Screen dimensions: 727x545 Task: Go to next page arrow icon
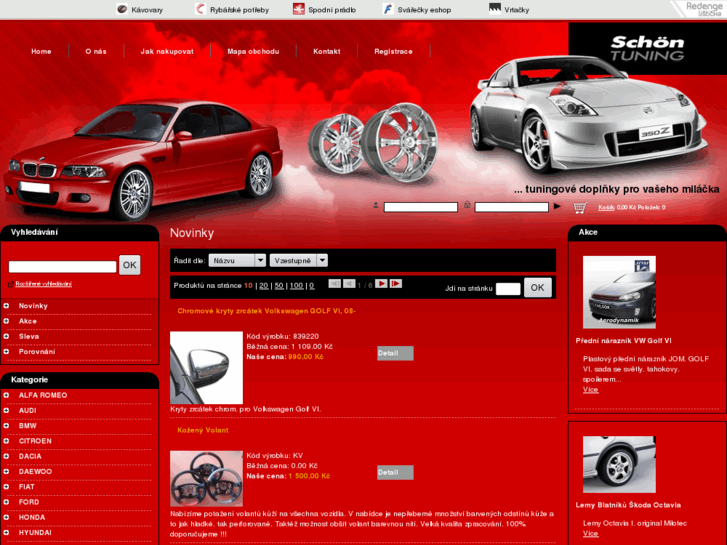click(381, 283)
